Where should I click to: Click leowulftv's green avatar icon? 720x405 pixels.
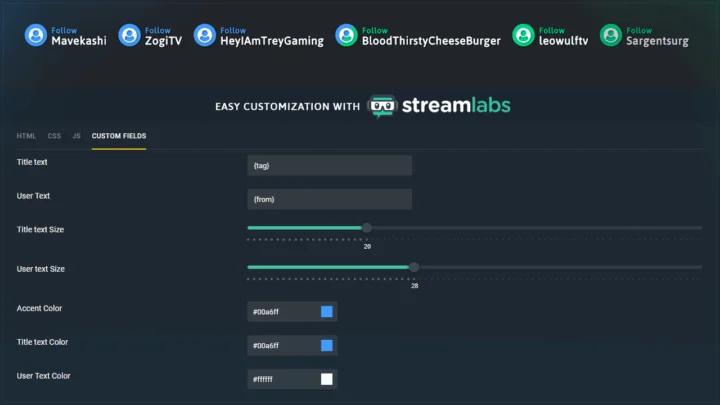523,36
